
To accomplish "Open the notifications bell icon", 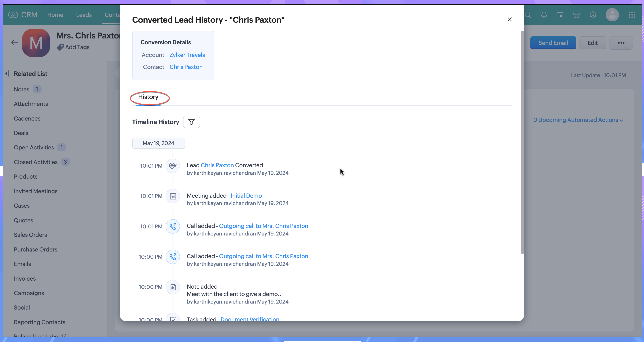I will pyautogui.click(x=544, y=15).
